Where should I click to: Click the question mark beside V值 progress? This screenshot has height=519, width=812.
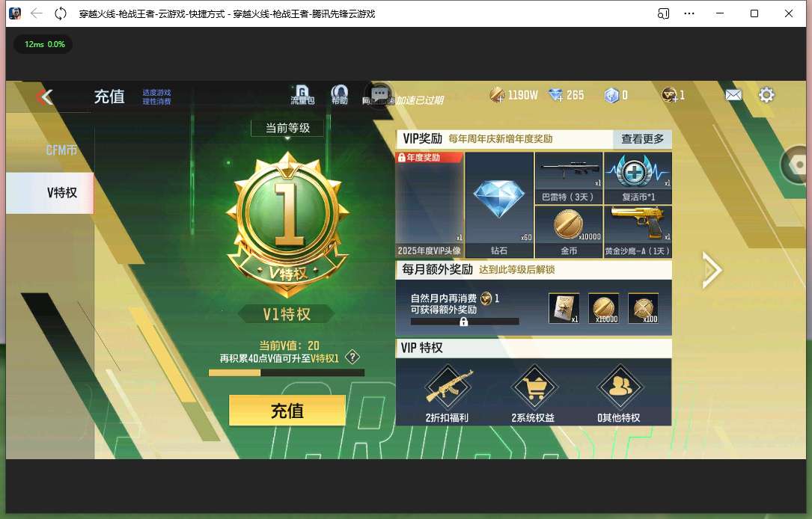click(x=352, y=357)
